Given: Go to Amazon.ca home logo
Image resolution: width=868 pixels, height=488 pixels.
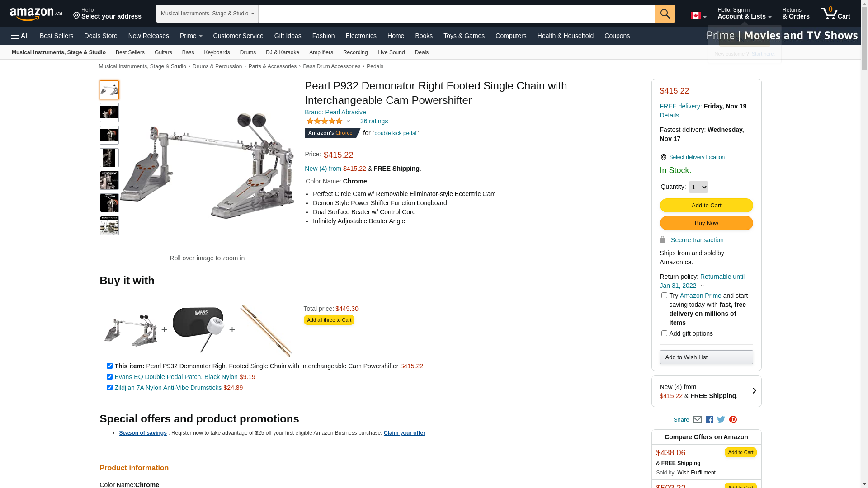Looking at the screenshot, I should [x=36, y=14].
